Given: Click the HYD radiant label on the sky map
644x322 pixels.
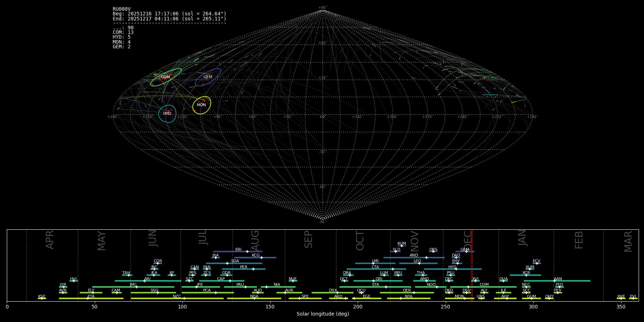Looking at the screenshot, I should [x=167, y=114].
